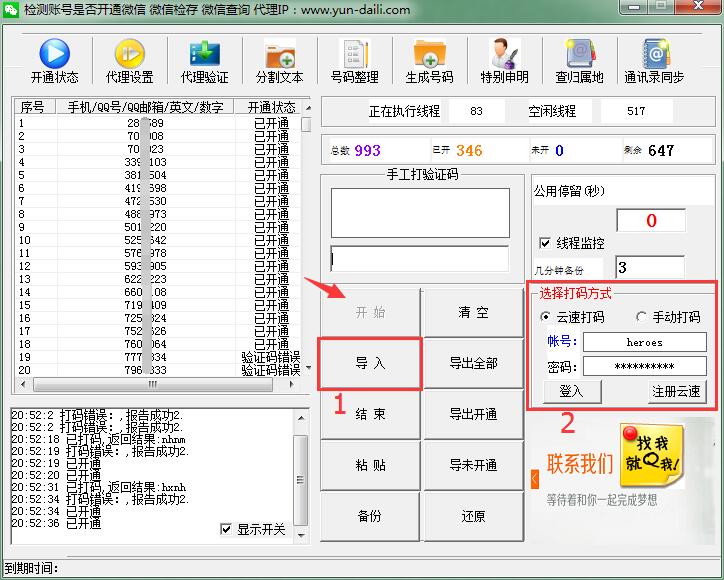Open the 代理设置 proxy settings icon
This screenshot has width=724, height=580.
130,61
